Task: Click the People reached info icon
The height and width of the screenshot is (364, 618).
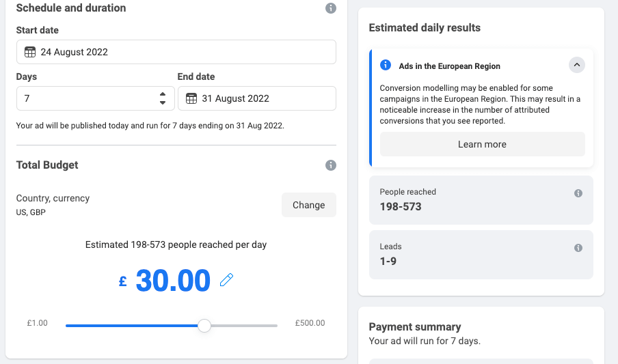Action: tap(578, 193)
